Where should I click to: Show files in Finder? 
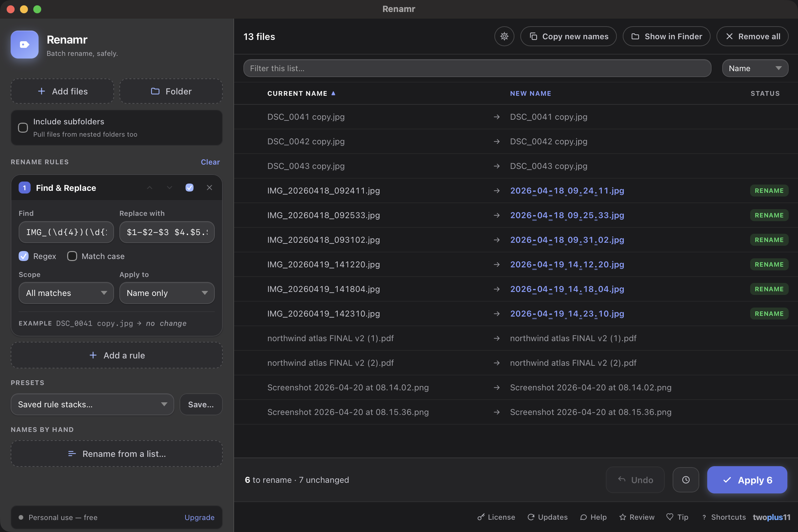[x=666, y=36]
